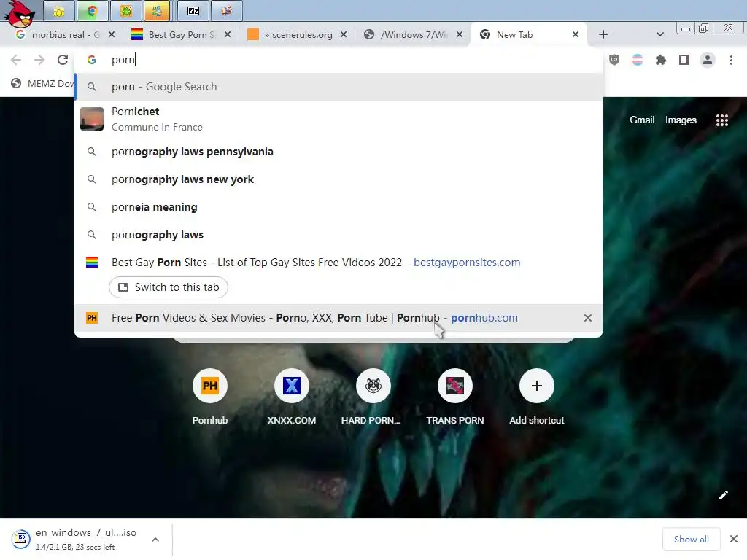This screenshot has height=560, width=747.
Task: Open the Chrome taskbar button
Action: pos(92,10)
